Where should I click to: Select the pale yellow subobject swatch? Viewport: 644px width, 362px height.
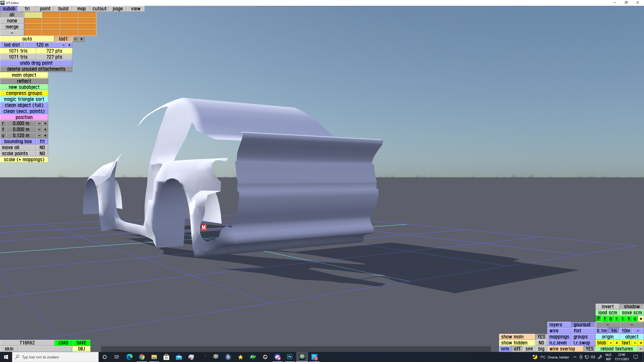(33, 15)
